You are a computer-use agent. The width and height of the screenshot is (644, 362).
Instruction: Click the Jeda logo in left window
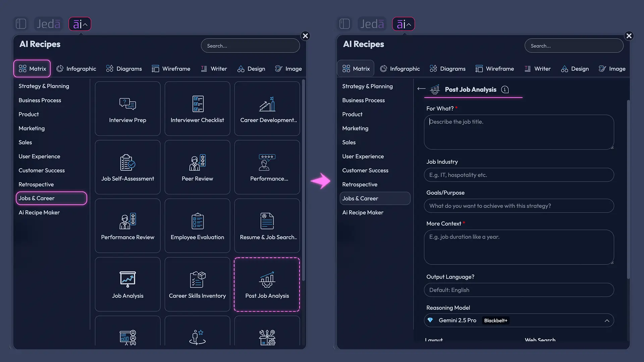(x=48, y=24)
